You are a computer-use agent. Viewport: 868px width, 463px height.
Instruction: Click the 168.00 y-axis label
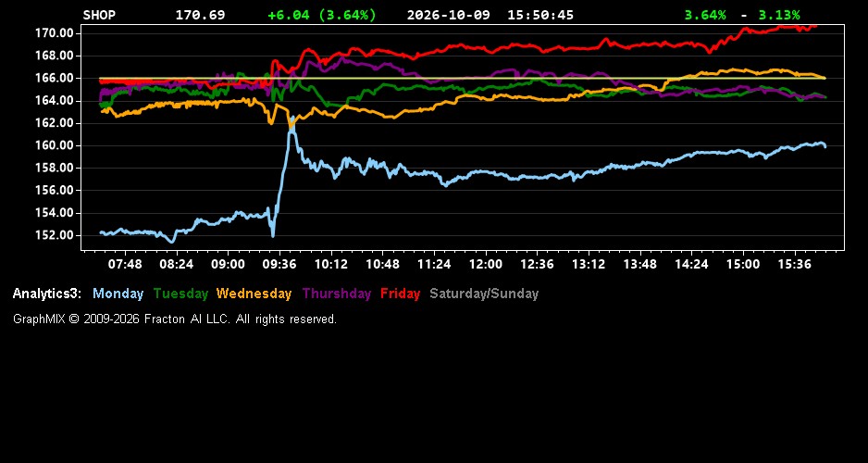(x=53, y=56)
